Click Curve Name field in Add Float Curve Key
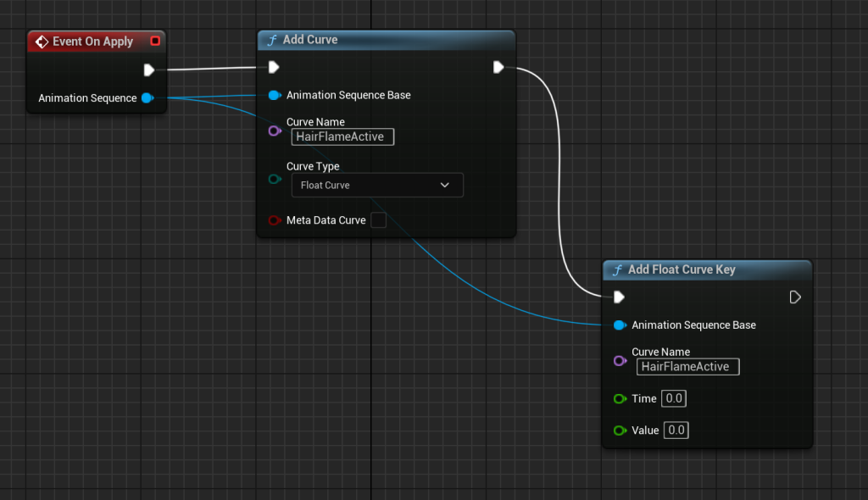The width and height of the screenshot is (868, 500). click(x=688, y=367)
